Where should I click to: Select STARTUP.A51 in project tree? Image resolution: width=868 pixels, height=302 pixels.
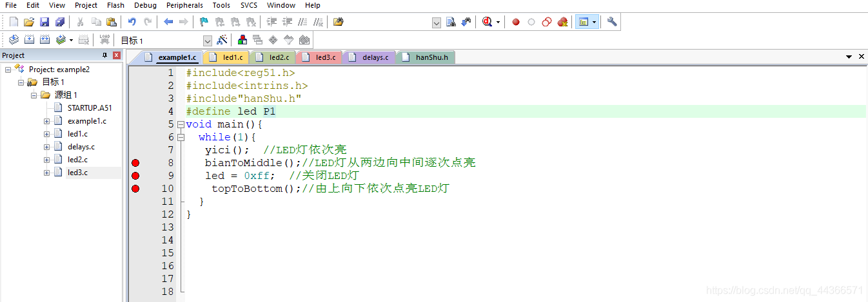tap(90, 108)
